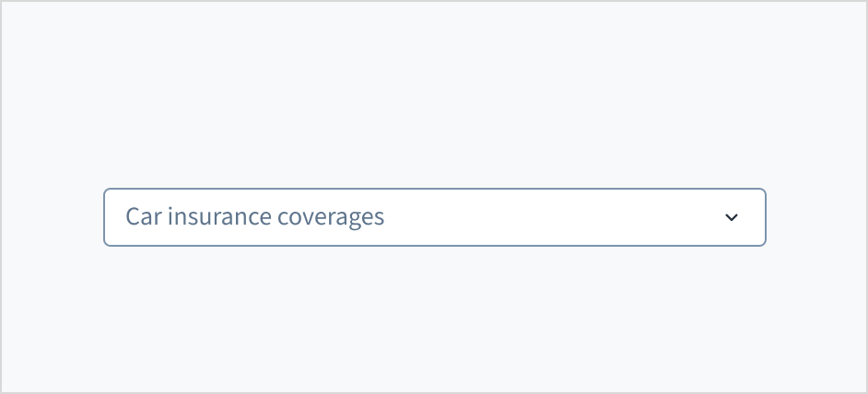
Task: Tap the downward chevron indicator
Action: point(732,217)
